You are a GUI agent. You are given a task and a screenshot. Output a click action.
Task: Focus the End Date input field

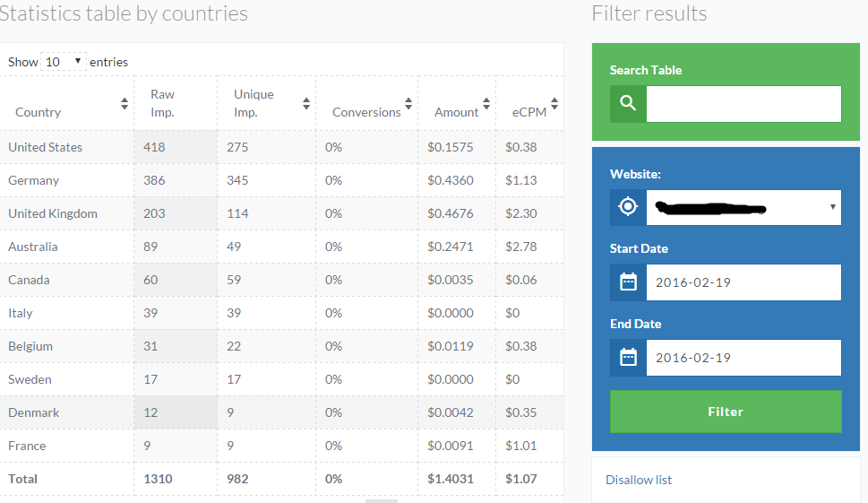[743, 358]
